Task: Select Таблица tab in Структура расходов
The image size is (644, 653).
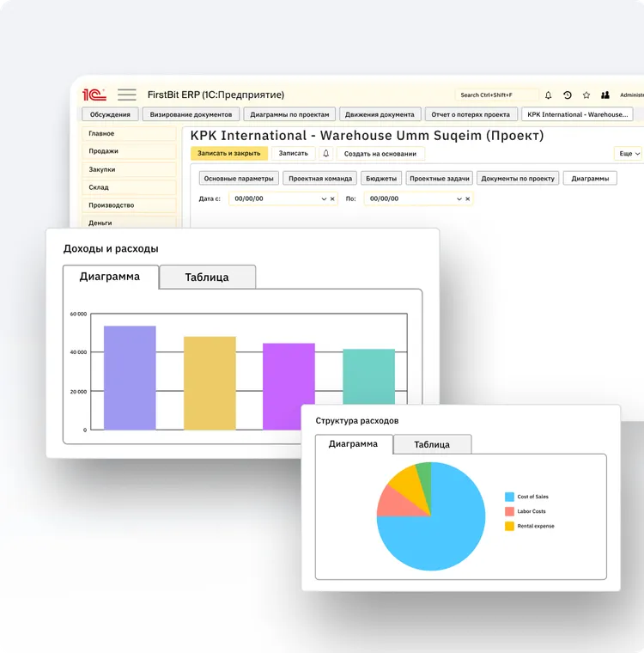Action: point(432,444)
